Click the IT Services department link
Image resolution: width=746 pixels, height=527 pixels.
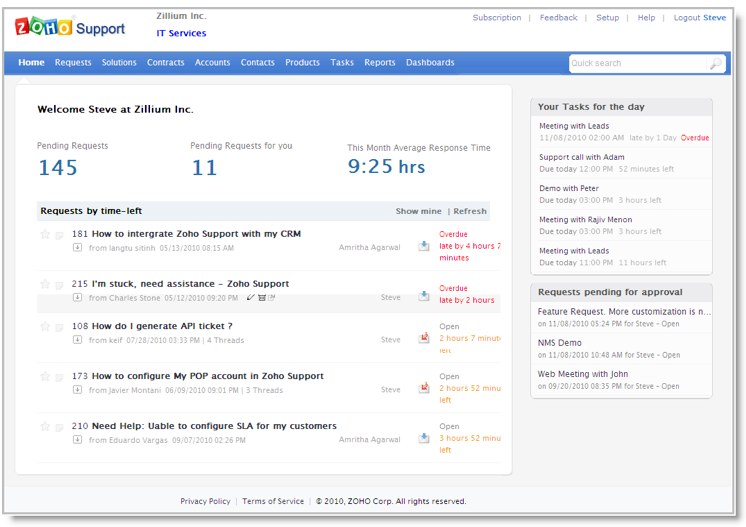point(181,33)
